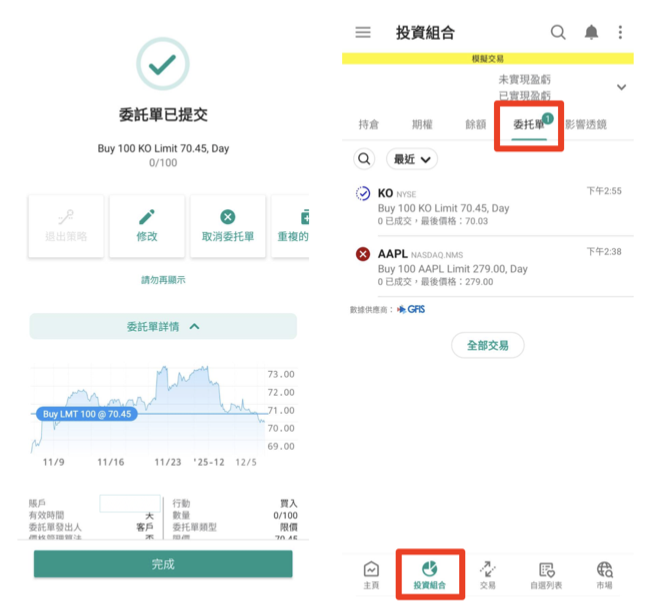Open the KO NYSE order row

(489, 206)
